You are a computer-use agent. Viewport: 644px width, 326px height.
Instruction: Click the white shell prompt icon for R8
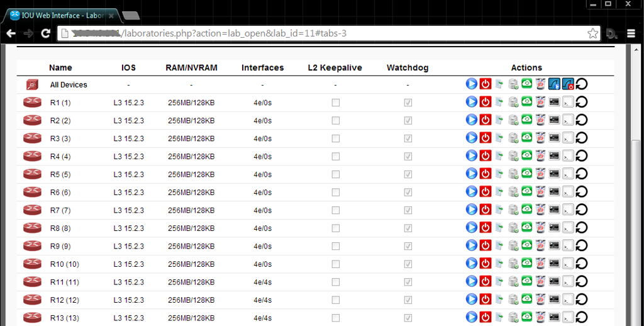click(x=568, y=228)
